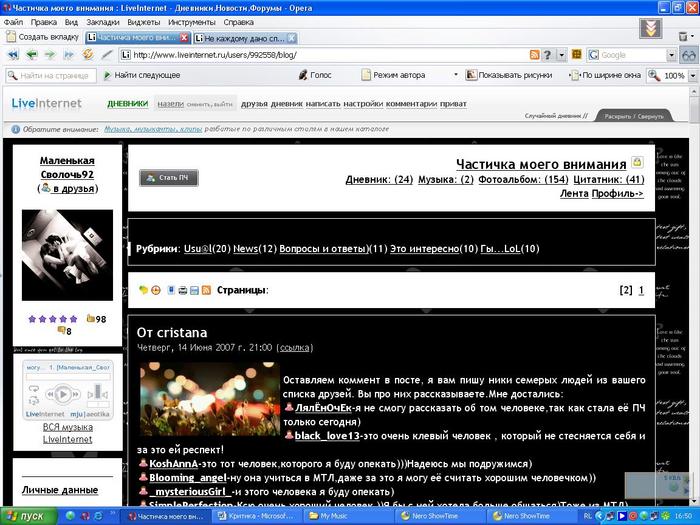The image size is (700, 525).
Task: Click the 'Голос' voice toolbar button
Action: click(315, 75)
